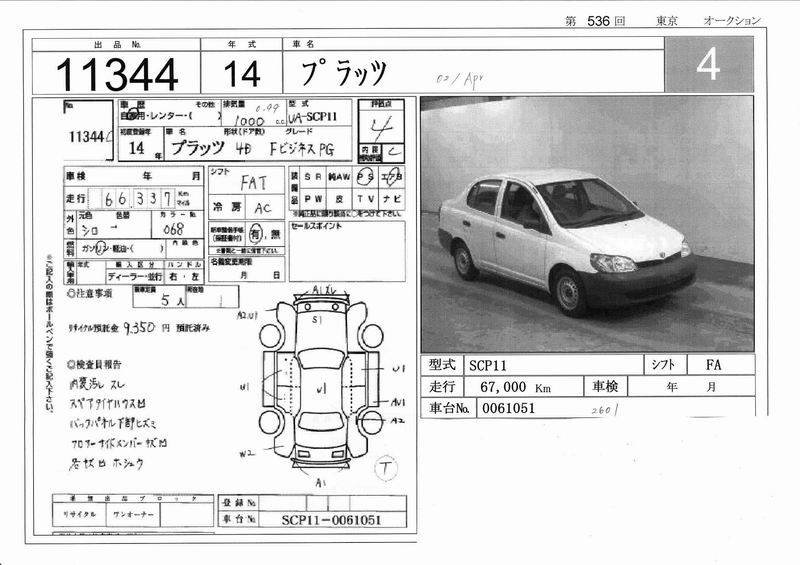The width and height of the screenshot is (800, 565).
Task: Click the handwritten AC entry
Action: click(263, 208)
